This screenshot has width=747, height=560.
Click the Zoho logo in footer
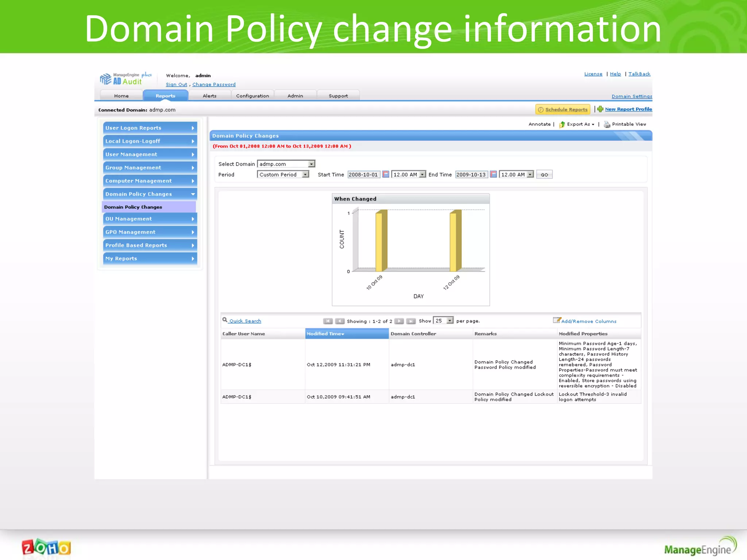pyautogui.click(x=46, y=548)
